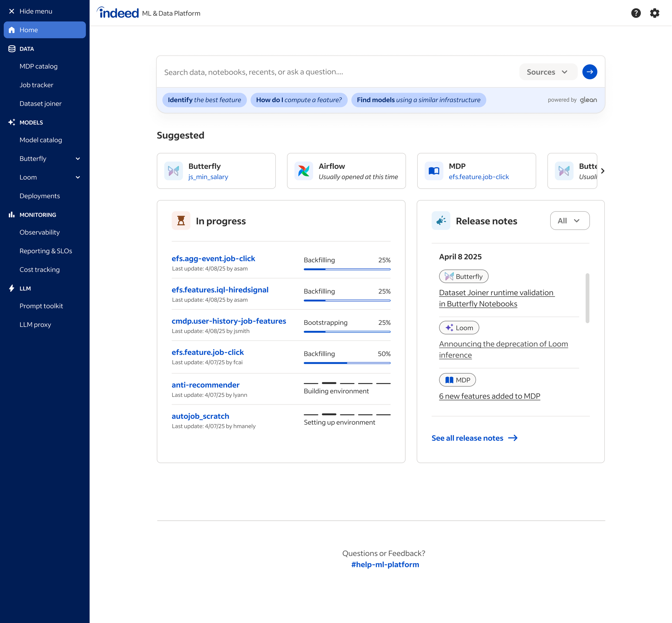Viewport: 672px width, 623px height.
Task: Submit search with the blue arrow button
Action: 589,72
